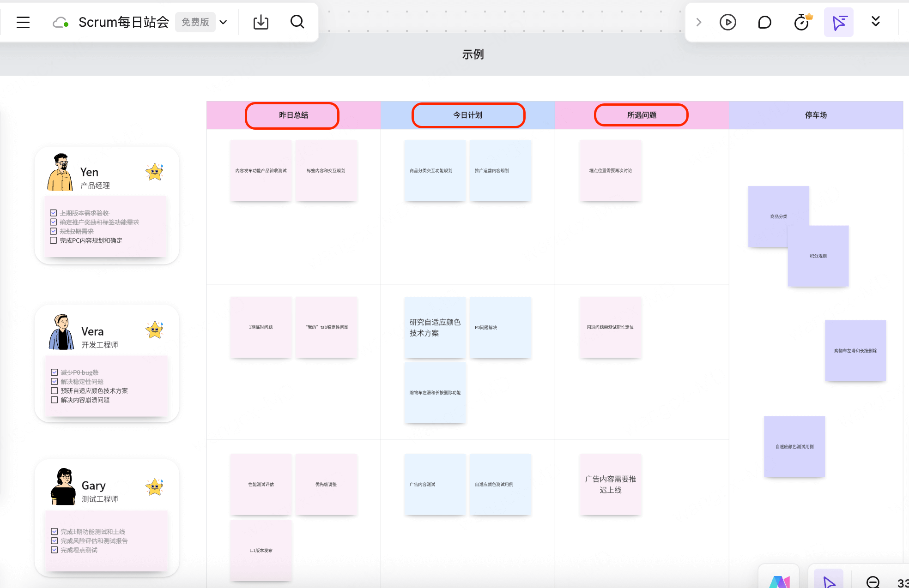The height and width of the screenshot is (588, 909).
Task: Open the dropdown next to the board title
Action: 224,22
